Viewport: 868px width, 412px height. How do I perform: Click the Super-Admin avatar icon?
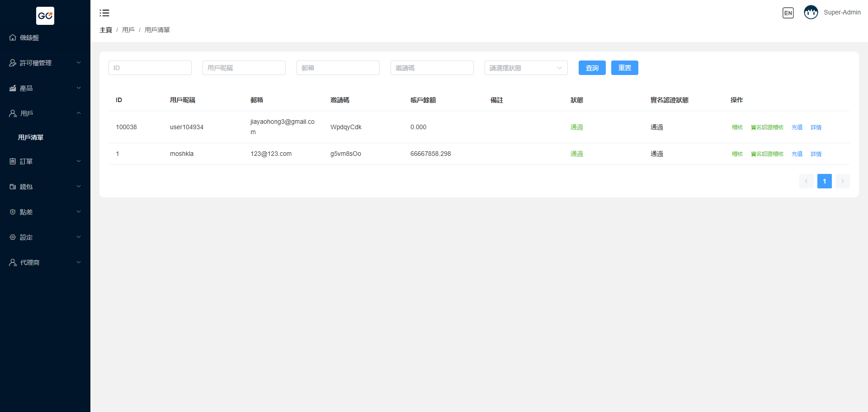[811, 13]
